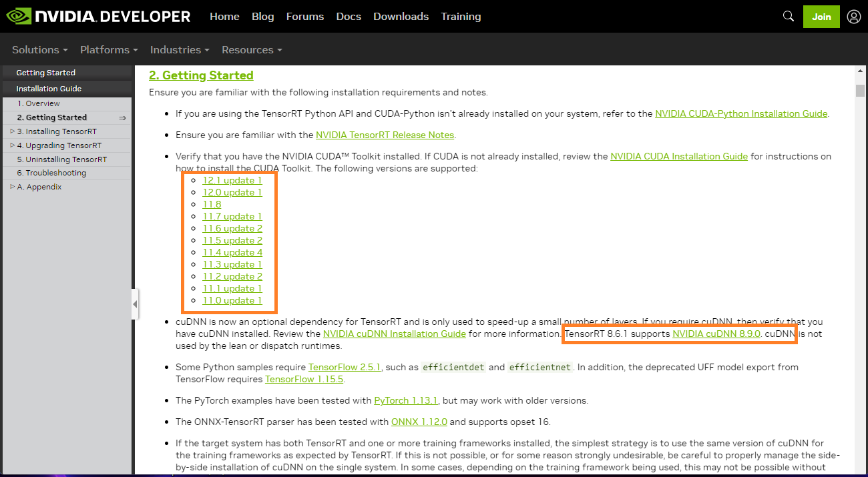Expand the 3. Installing TensorRT tree arrow

(13, 131)
